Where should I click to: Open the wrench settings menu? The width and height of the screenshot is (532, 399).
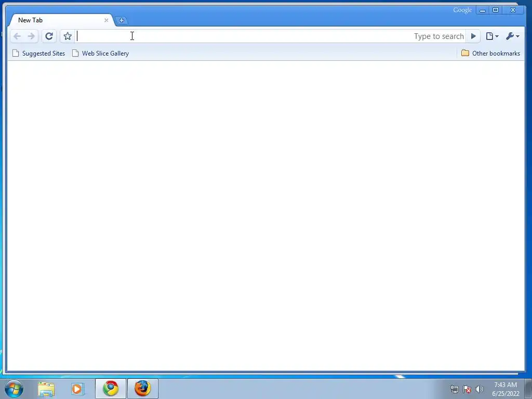pos(512,36)
